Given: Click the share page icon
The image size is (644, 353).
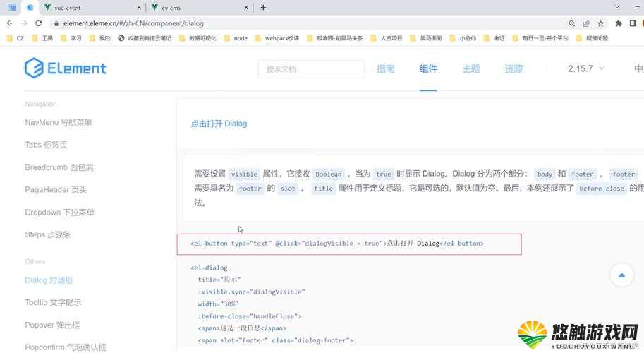Looking at the screenshot, I should (586, 23).
